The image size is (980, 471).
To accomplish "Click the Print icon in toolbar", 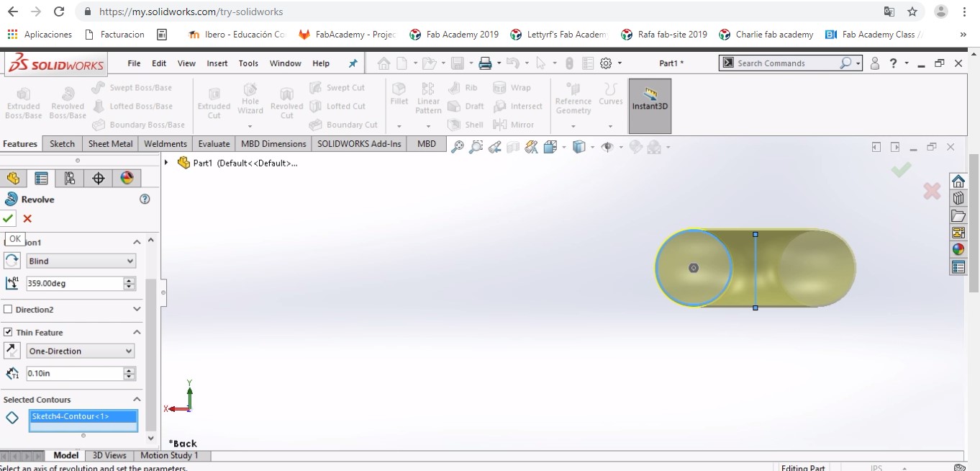I will (x=485, y=63).
